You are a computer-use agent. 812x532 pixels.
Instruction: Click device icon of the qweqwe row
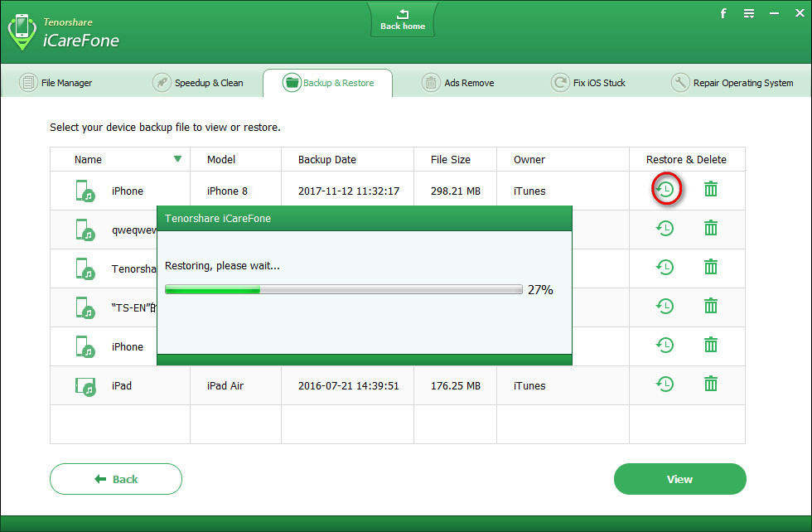[85, 230]
